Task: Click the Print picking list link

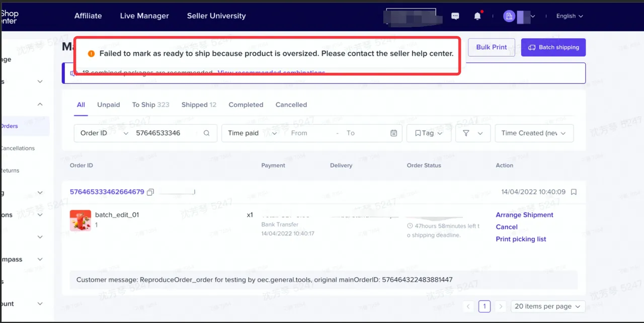Action: click(521, 239)
